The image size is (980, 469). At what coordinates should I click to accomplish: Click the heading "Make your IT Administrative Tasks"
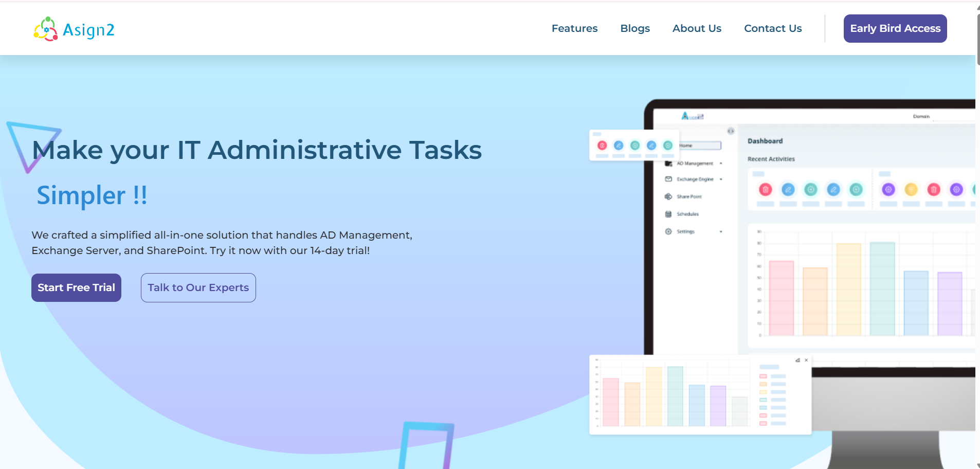pyautogui.click(x=257, y=150)
